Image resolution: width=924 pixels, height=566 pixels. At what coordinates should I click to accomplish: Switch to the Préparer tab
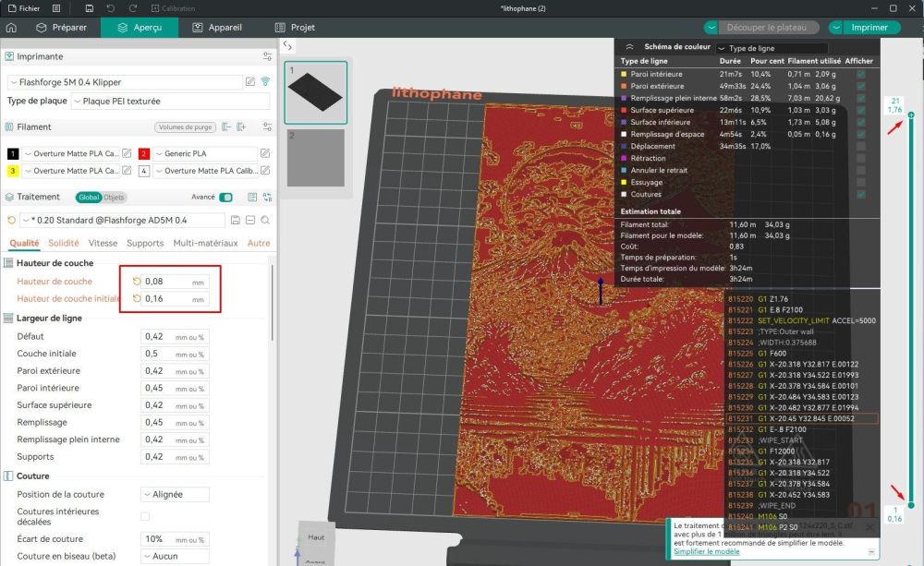(x=61, y=28)
